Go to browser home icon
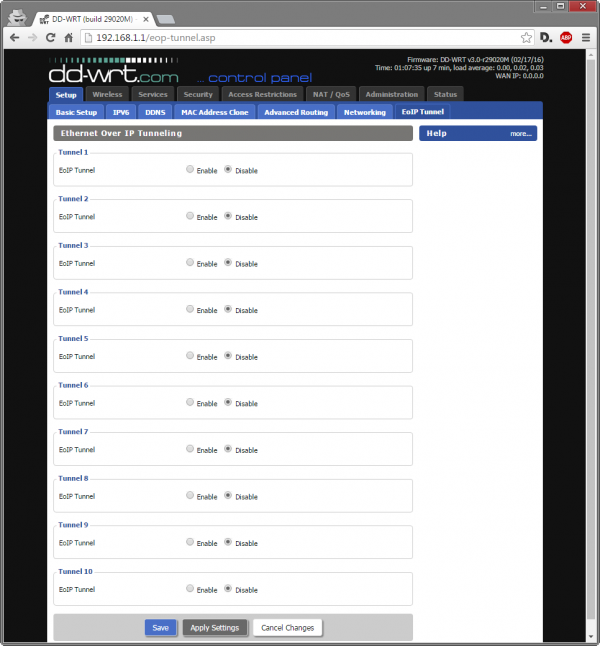 pos(69,37)
